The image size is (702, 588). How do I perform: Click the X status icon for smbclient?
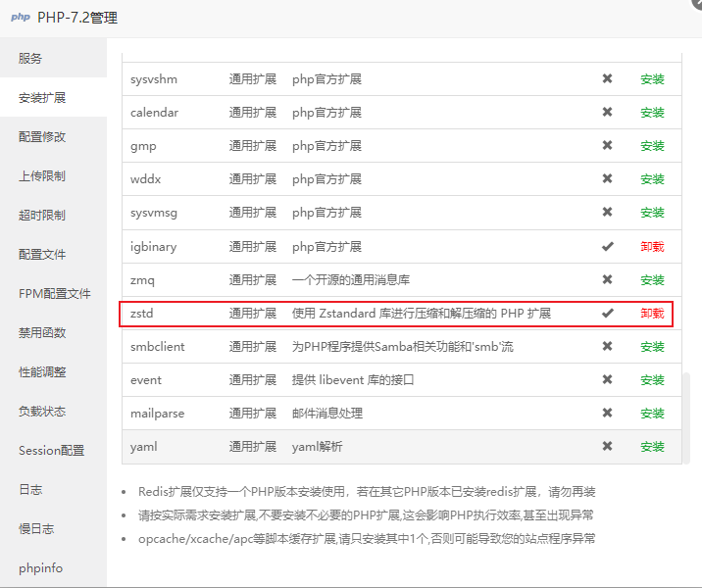[607, 347]
